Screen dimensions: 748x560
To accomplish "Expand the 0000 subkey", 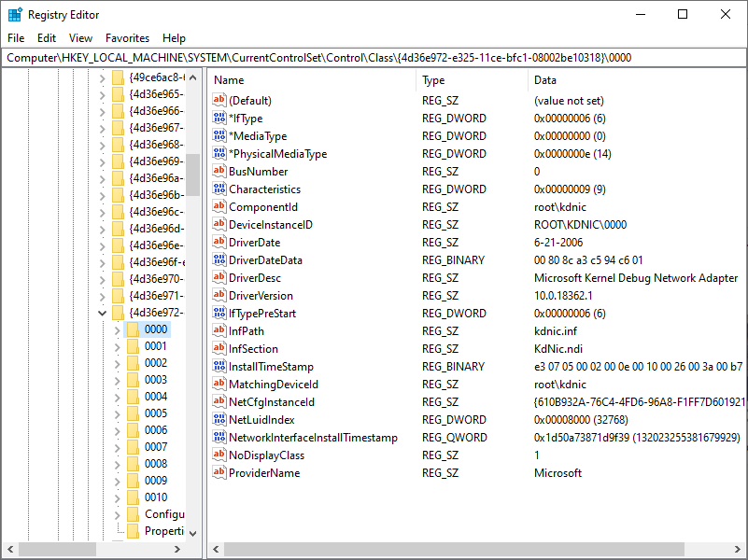I will [x=118, y=329].
